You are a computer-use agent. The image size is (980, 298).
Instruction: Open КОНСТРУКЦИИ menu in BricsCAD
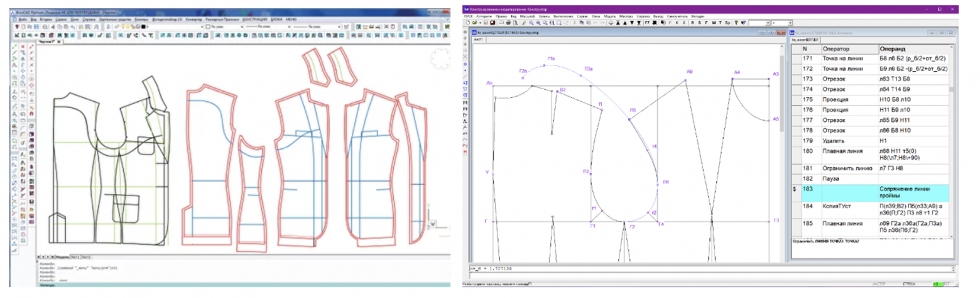click(x=255, y=19)
